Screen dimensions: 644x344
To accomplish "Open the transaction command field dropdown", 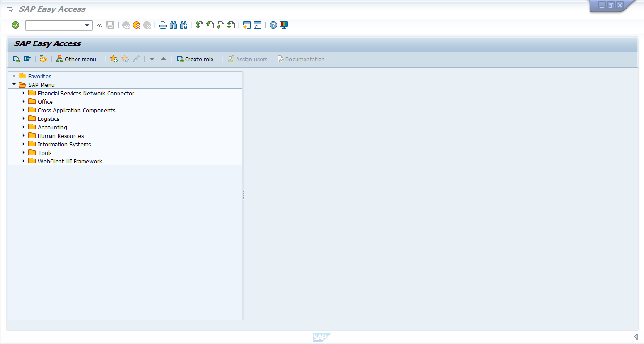I will click(87, 25).
